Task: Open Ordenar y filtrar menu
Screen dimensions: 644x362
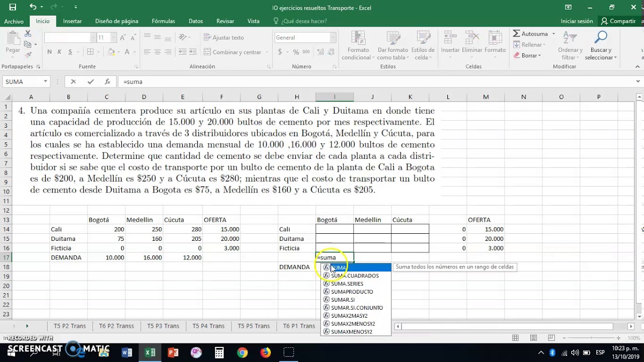Action: [x=570, y=45]
